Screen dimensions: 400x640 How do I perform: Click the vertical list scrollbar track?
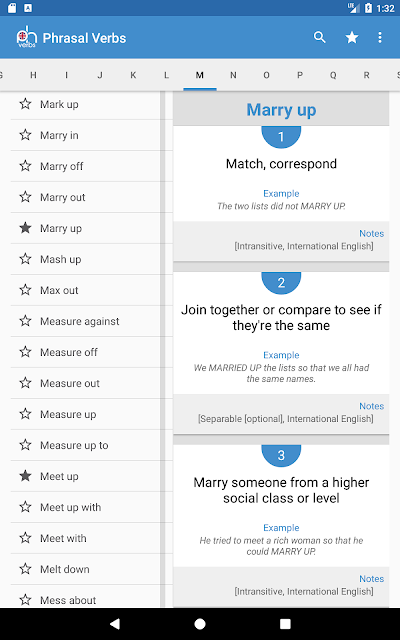pyautogui.click(x=162, y=349)
